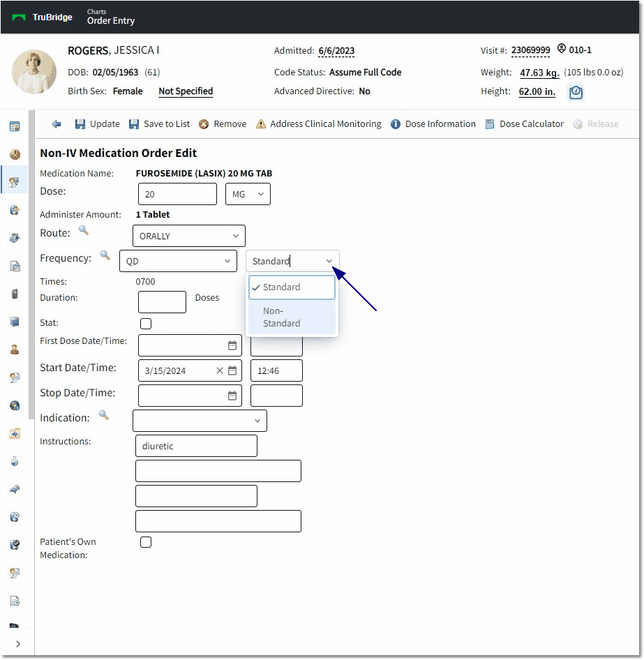Toggle the Stat checkbox
This screenshot has width=644, height=660.
tap(146, 324)
